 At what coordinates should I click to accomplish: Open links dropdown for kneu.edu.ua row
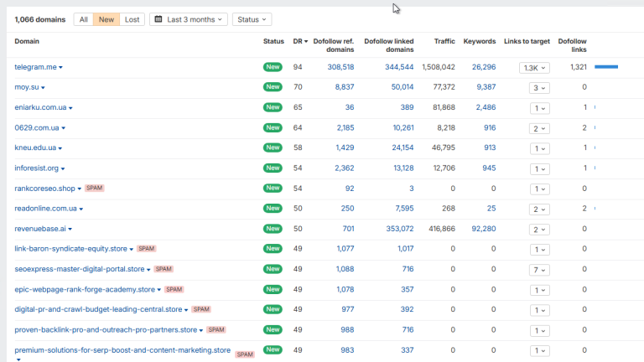pos(539,148)
